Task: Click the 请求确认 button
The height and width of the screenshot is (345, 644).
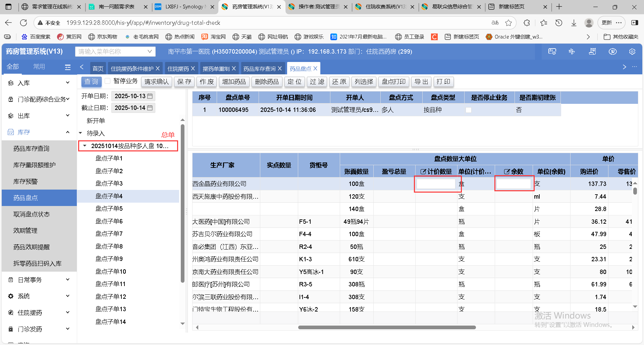Action: click(x=157, y=82)
